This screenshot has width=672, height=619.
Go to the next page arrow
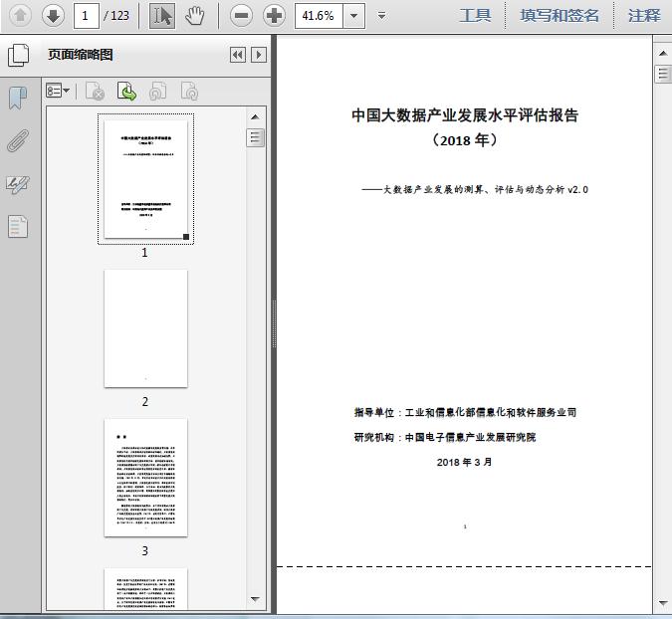coord(53,15)
